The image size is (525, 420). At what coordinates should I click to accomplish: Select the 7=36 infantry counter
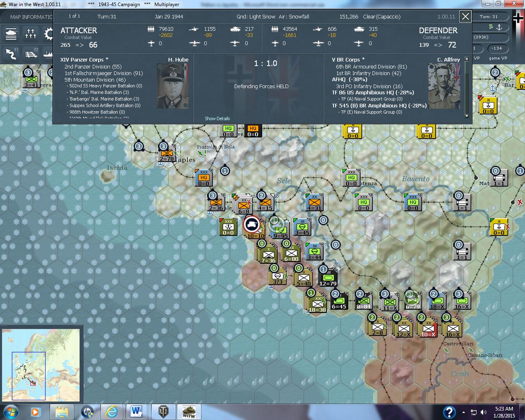(x=268, y=255)
